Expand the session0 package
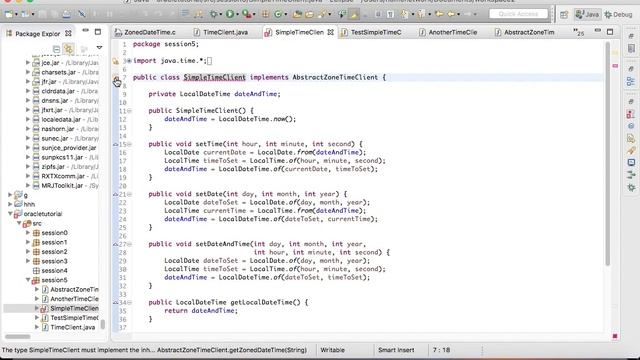The width and height of the screenshot is (640, 360). pos(28,233)
